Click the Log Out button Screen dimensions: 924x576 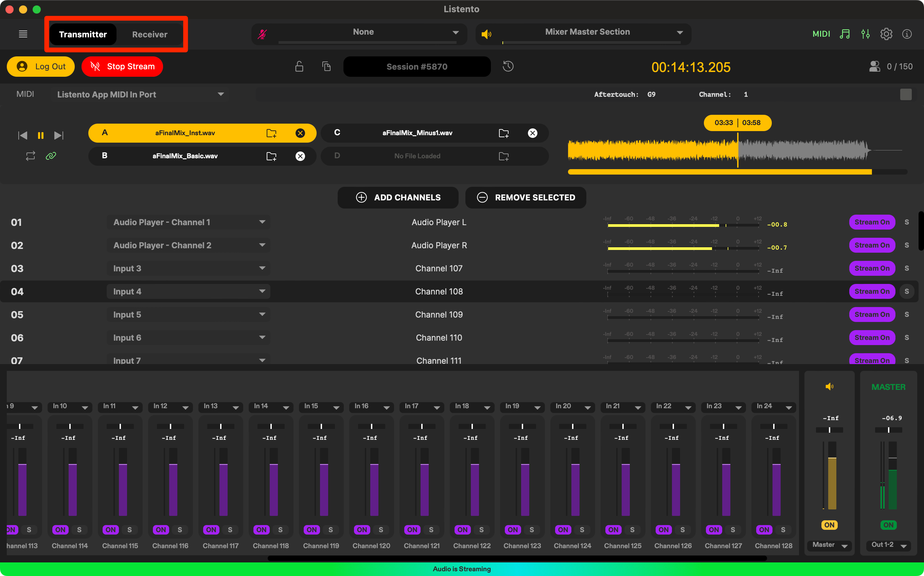click(41, 66)
